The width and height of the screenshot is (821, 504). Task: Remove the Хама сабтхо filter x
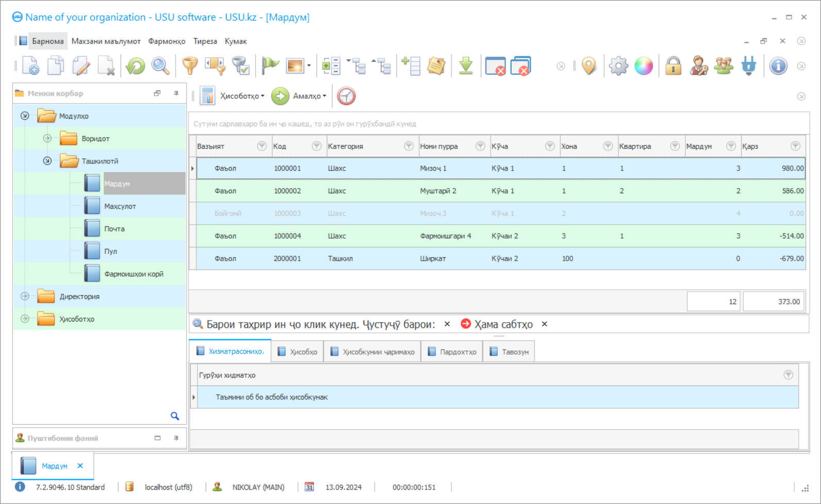pyautogui.click(x=544, y=324)
